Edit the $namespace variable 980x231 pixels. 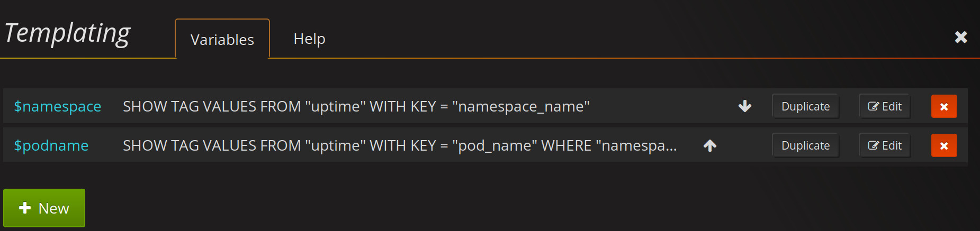click(x=885, y=106)
